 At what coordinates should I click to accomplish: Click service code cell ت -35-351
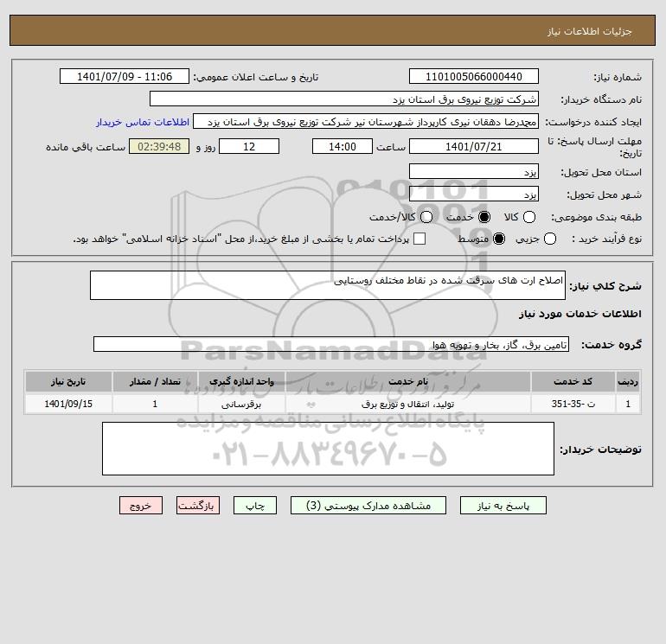573,405
